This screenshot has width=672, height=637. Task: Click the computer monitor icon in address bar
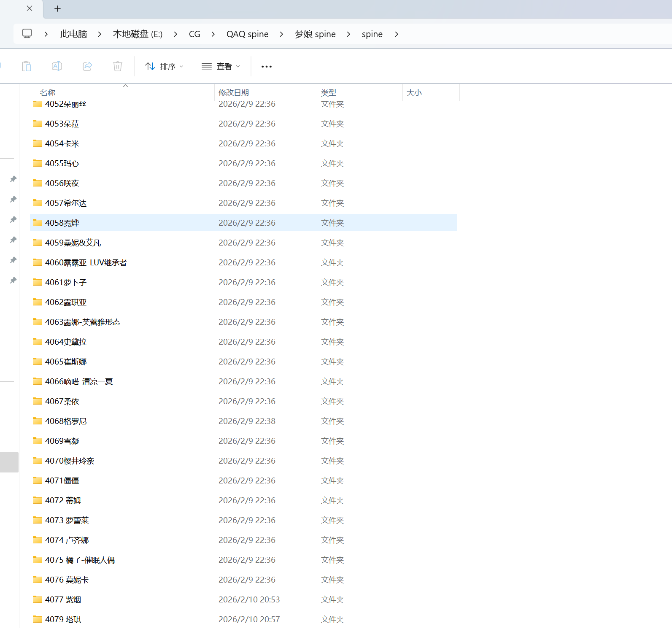27,34
